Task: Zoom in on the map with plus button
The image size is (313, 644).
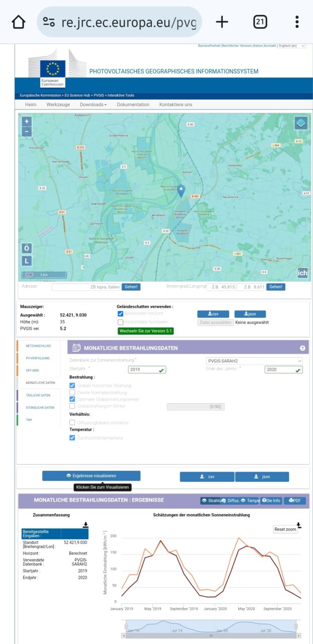Action: [27, 121]
